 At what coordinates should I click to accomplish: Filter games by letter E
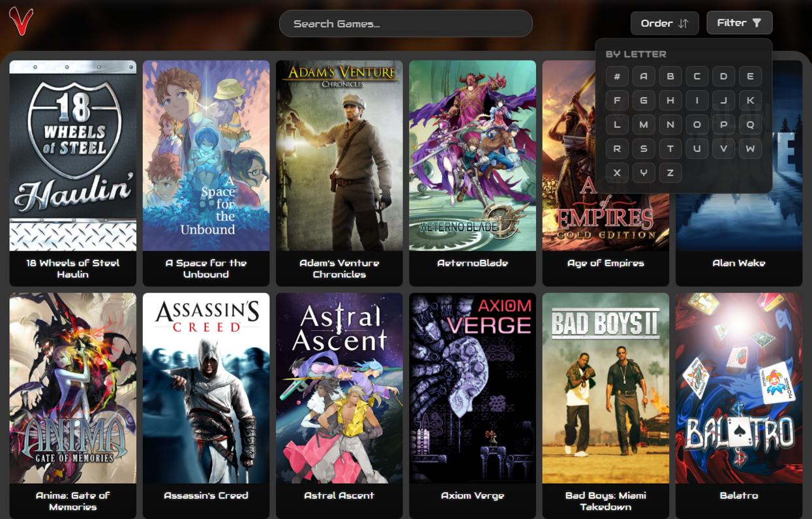pyautogui.click(x=751, y=76)
